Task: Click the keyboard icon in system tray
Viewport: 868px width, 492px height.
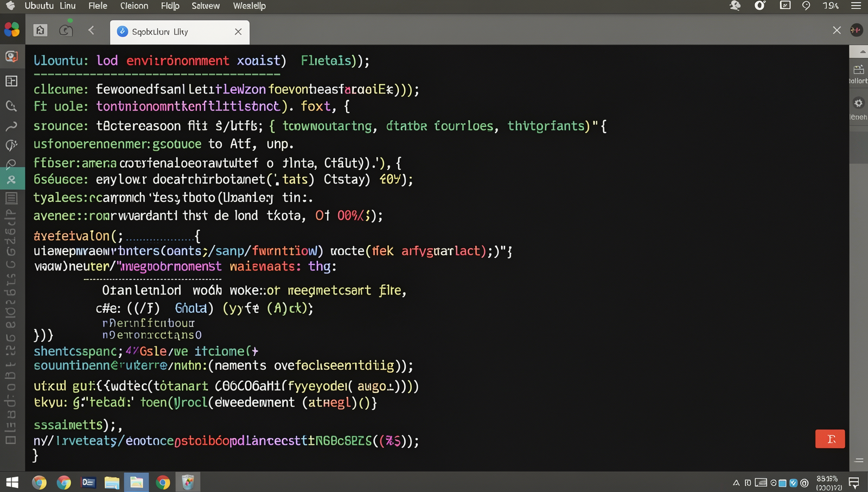Action: coord(761,483)
